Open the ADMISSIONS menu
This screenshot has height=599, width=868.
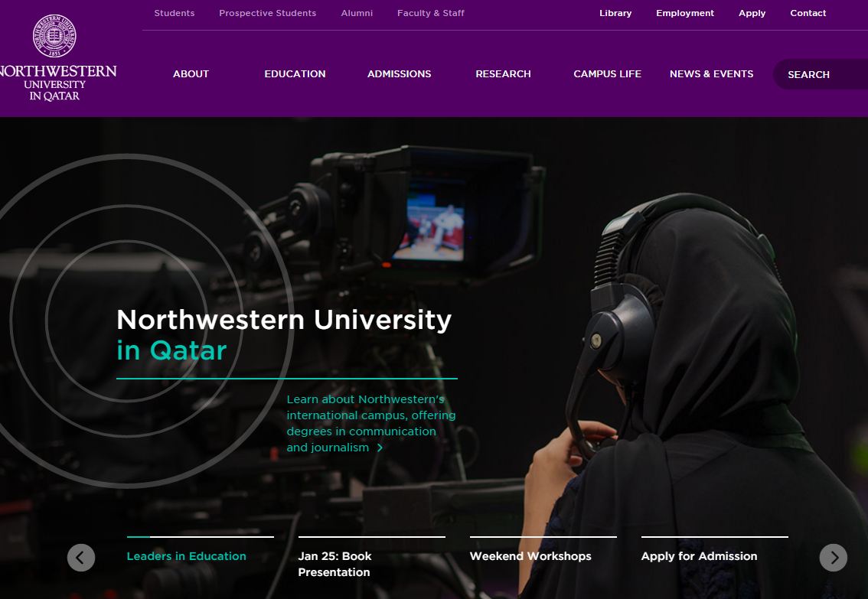pos(399,73)
